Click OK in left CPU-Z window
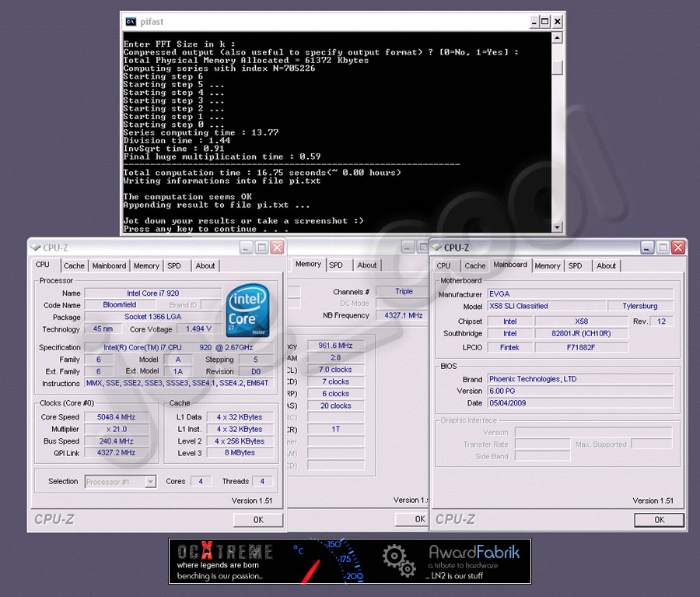The width and height of the screenshot is (700, 597). point(258,520)
